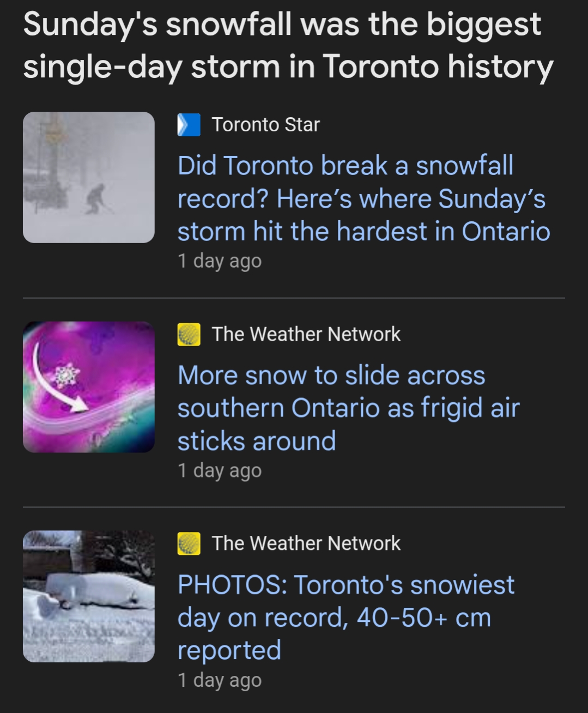
Task: Select the 'Toronto Star' source name
Action: 265,125
